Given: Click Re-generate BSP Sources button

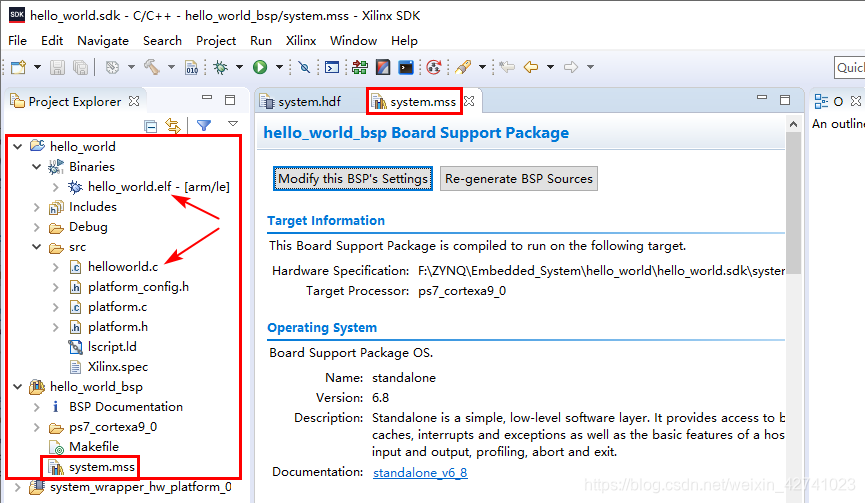Looking at the screenshot, I should click(x=519, y=179).
